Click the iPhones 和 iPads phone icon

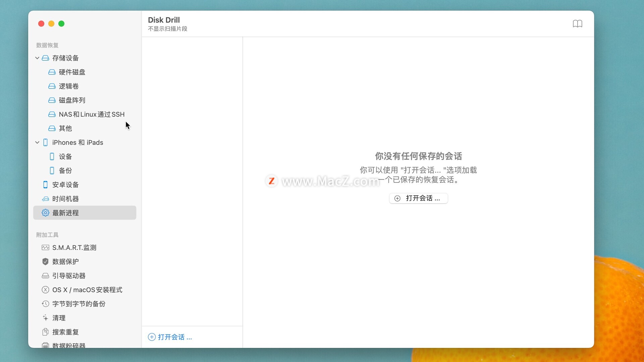[45, 142]
